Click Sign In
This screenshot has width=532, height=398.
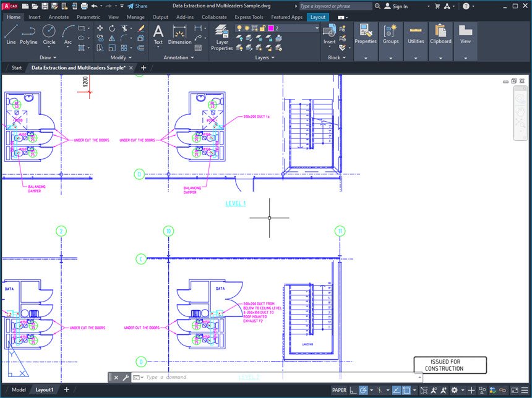[x=397, y=6]
